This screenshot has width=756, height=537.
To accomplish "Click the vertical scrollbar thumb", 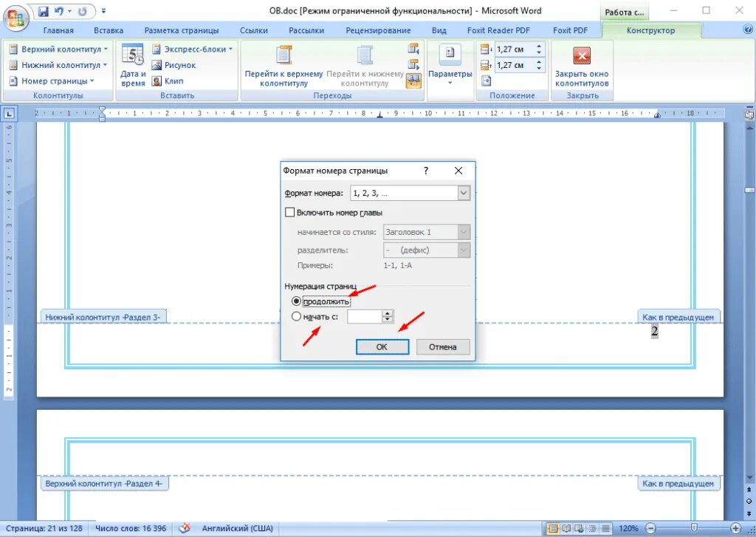I will tap(749, 190).
